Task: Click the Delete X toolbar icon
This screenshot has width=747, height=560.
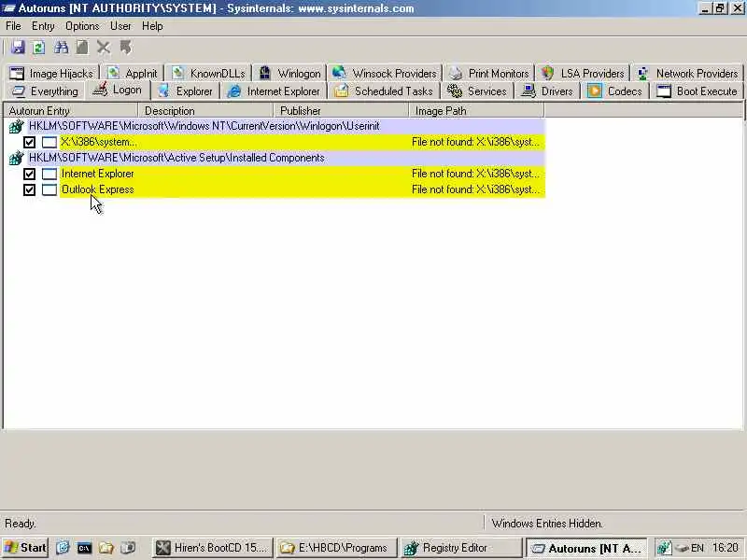Action: (104, 48)
